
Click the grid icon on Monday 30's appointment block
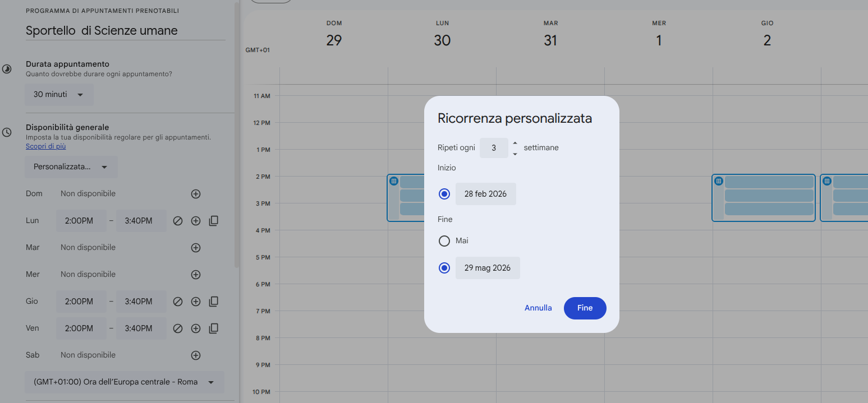click(x=394, y=181)
